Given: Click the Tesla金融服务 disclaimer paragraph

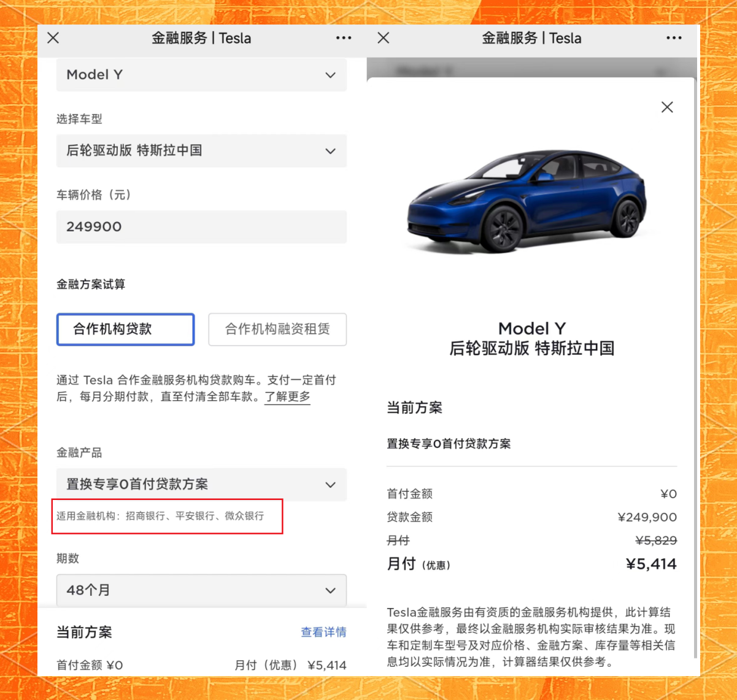Looking at the screenshot, I should point(531,637).
